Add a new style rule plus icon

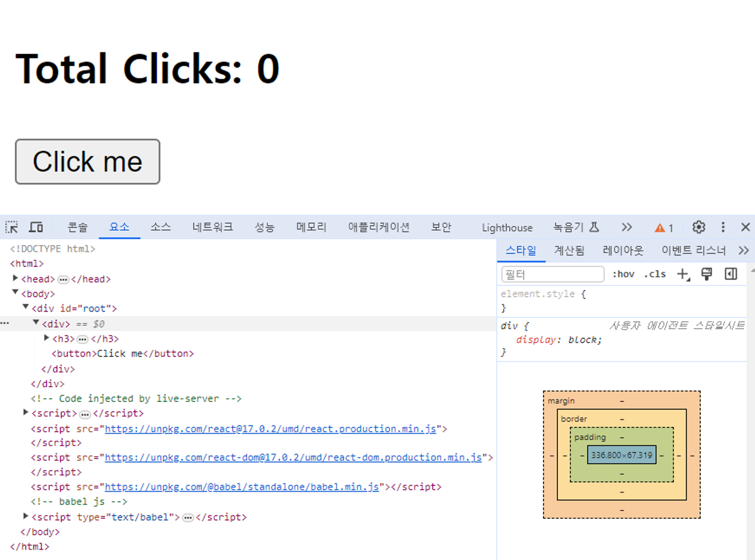pyautogui.click(x=683, y=274)
